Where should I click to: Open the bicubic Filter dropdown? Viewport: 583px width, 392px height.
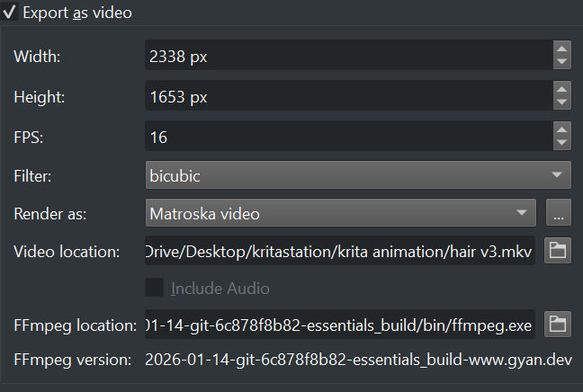(x=358, y=175)
